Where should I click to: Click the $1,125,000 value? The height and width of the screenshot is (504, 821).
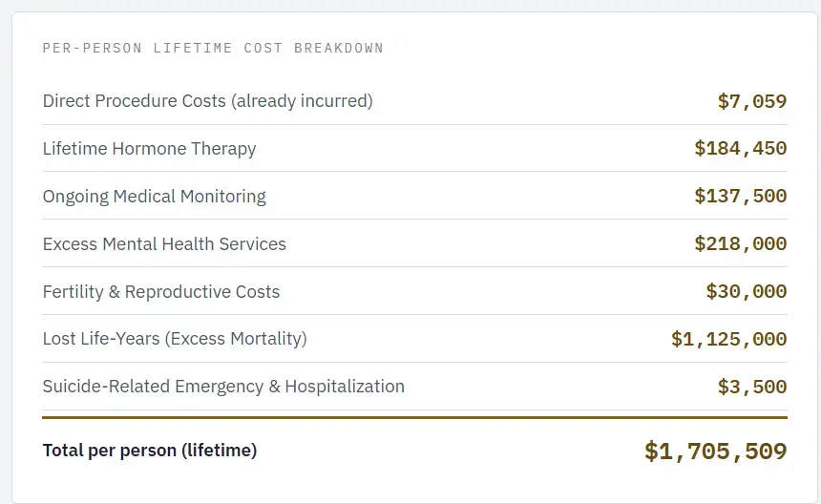coord(728,340)
